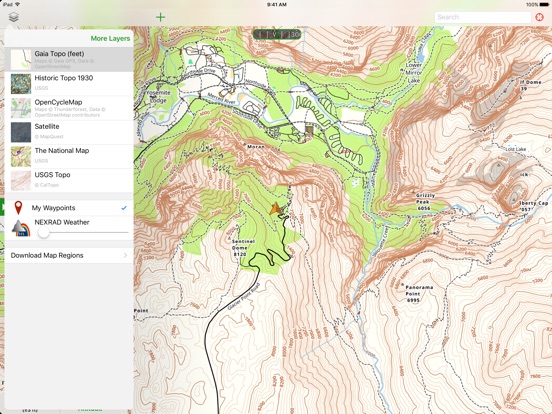The height and width of the screenshot is (414, 552).
Task: Tap the compass heading bar on map
Action: (277, 34)
